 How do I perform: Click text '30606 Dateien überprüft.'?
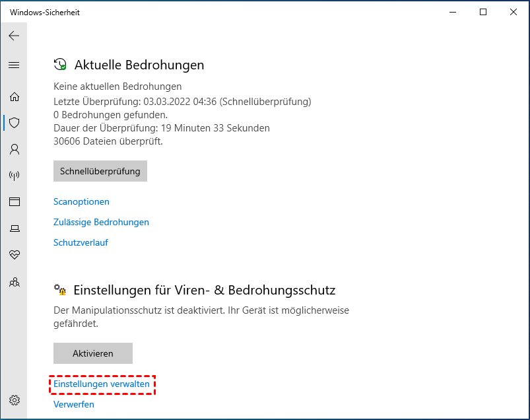tap(108, 141)
